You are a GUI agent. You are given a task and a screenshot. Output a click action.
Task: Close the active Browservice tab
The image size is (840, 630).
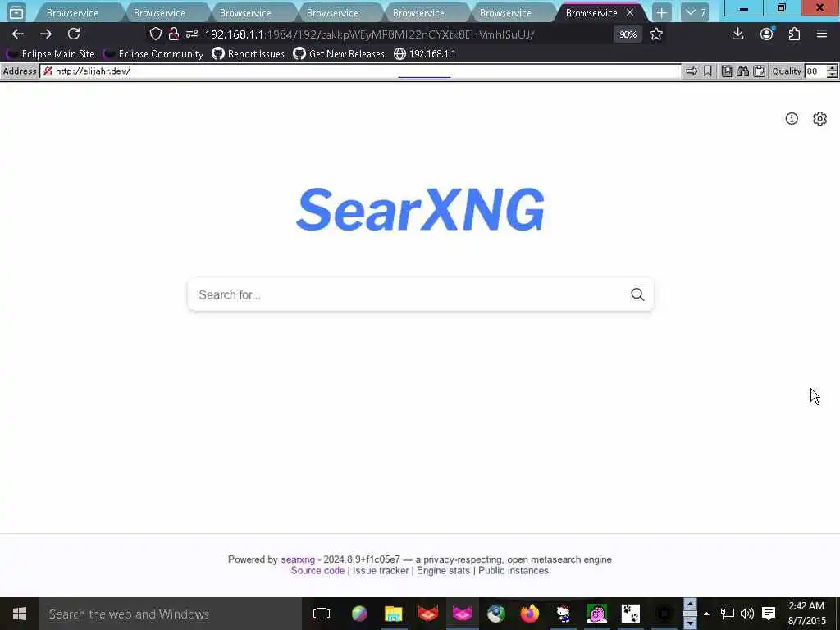630,12
